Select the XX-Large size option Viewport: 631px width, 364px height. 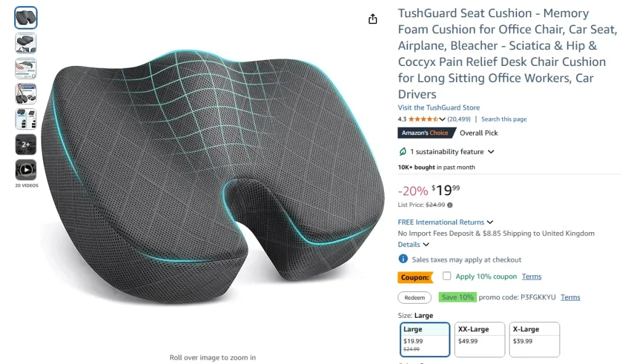479,339
